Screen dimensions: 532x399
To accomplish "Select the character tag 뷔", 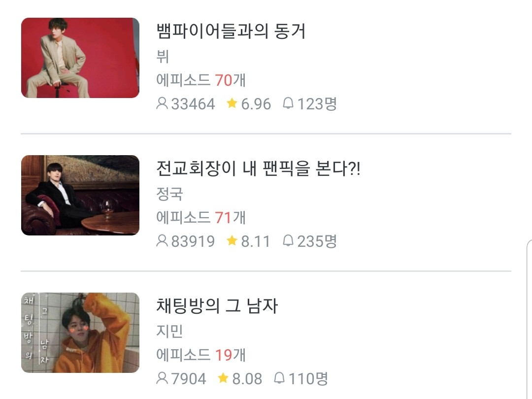I will tap(163, 56).
